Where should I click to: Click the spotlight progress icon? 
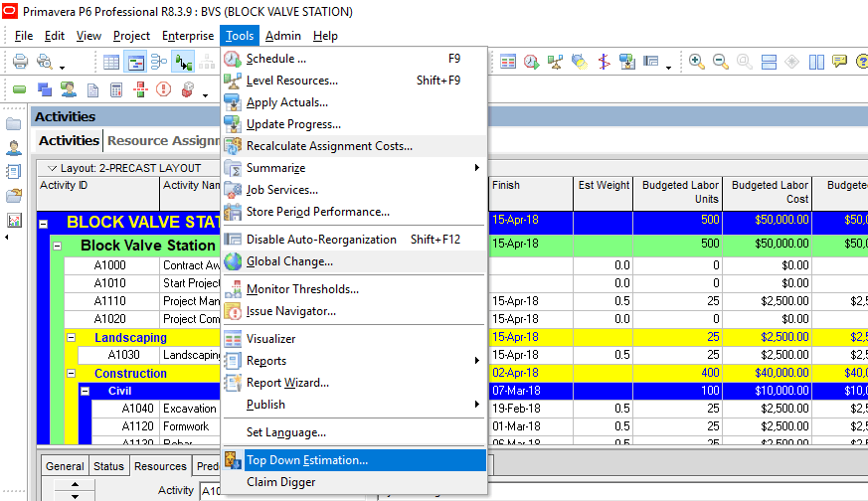pos(579,62)
